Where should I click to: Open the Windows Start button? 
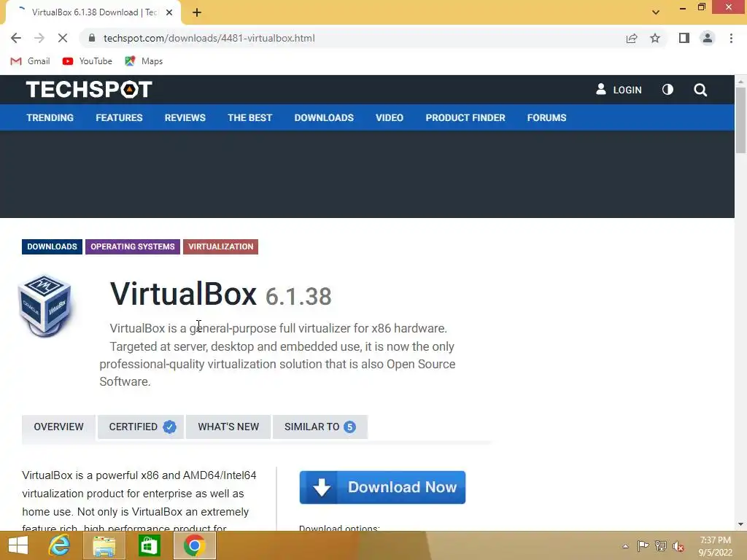(18, 545)
